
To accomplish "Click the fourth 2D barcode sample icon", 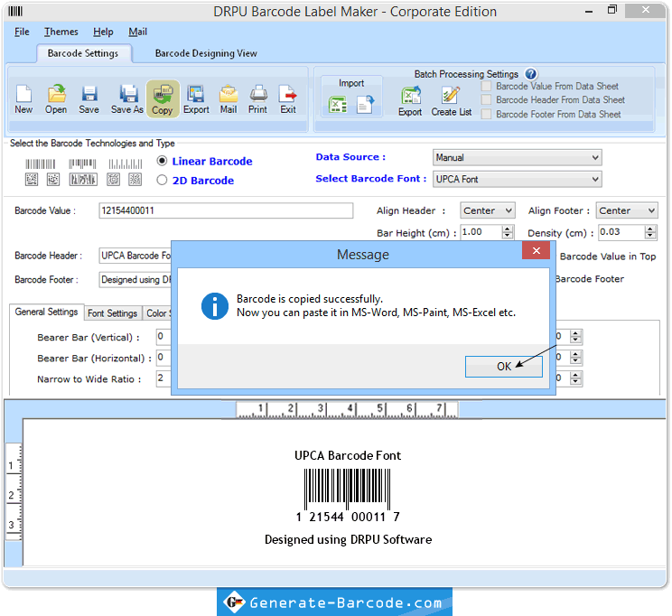I will [113, 179].
